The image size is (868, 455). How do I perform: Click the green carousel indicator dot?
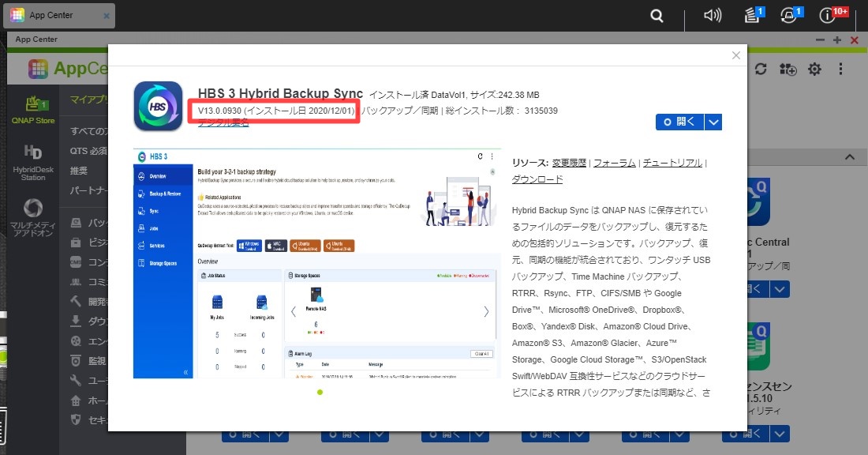click(x=320, y=393)
